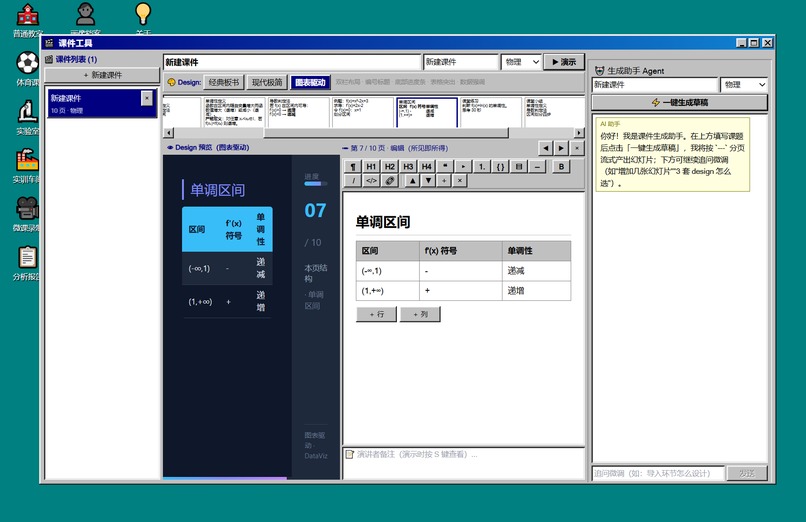Open the 分析报告 clipboard desktop icon

(27, 263)
